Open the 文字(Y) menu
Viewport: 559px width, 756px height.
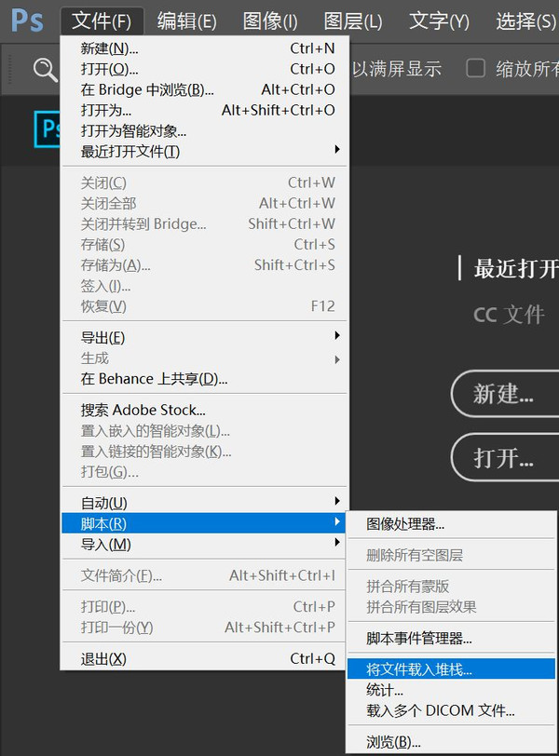tap(439, 21)
